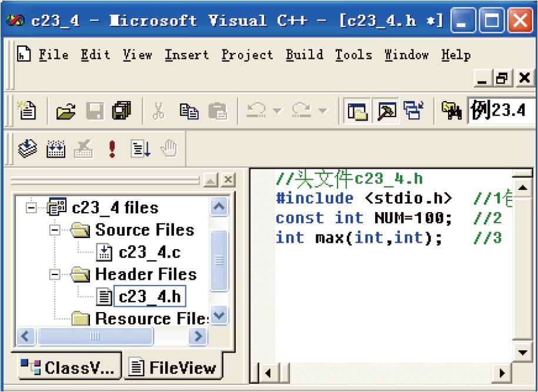Open the Insert menu

tap(186, 55)
